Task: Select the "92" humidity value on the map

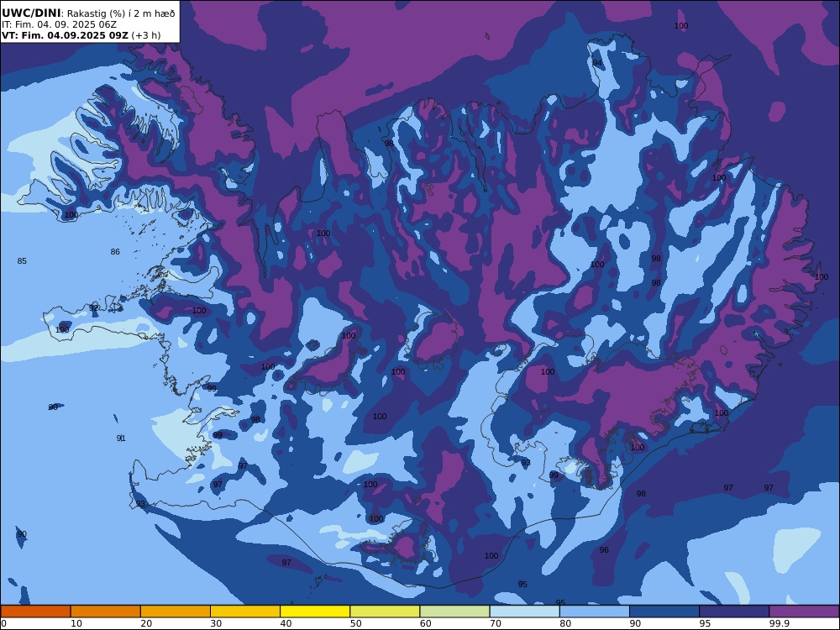Action: click(94, 308)
